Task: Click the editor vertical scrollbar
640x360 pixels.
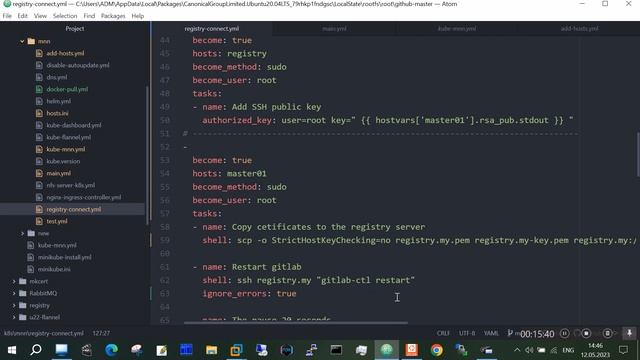Action: [638, 154]
